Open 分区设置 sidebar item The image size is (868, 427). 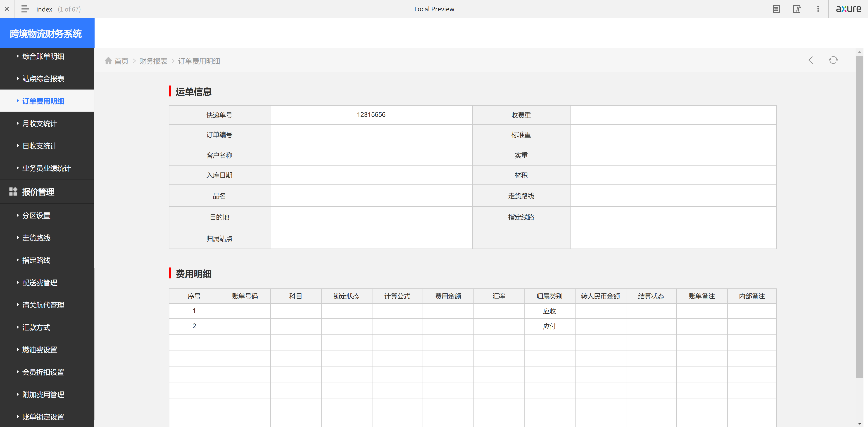pyautogui.click(x=36, y=215)
